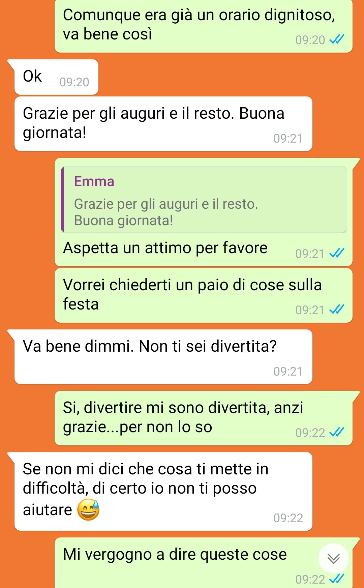Tap read ticks on 'Mi vergogno' message
This screenshot has width=364, height=588.
[x=337, y=579]
